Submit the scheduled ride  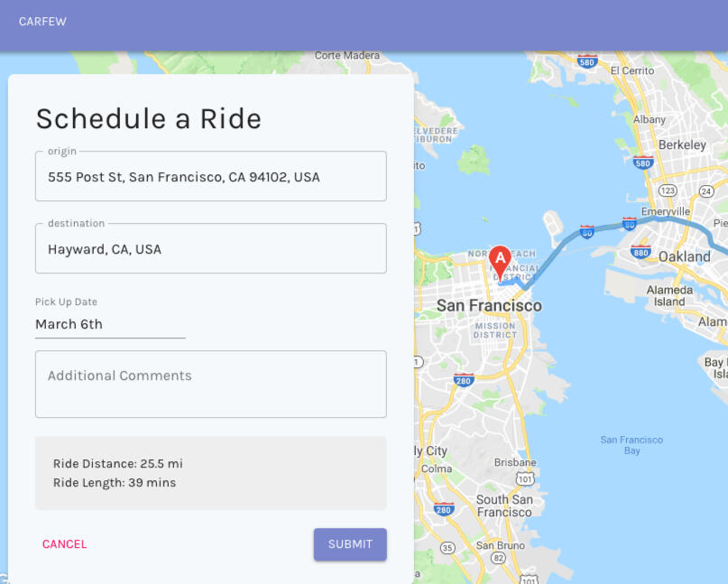point(350,544)
